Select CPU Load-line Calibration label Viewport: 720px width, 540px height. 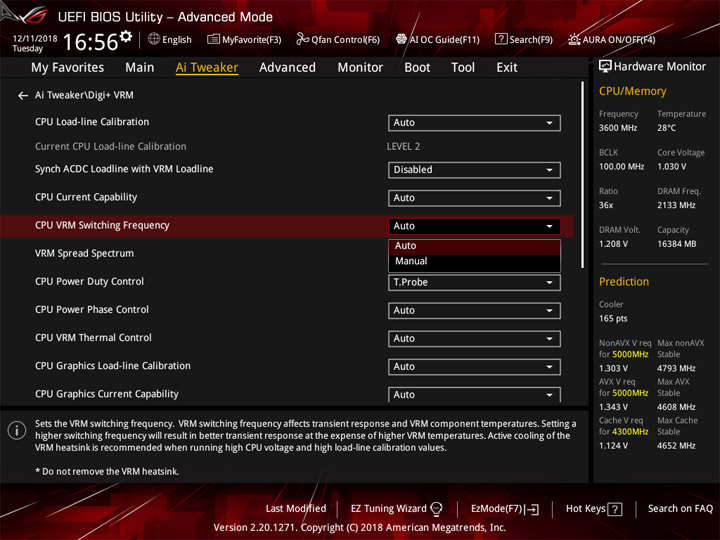[x=92, y=122]
